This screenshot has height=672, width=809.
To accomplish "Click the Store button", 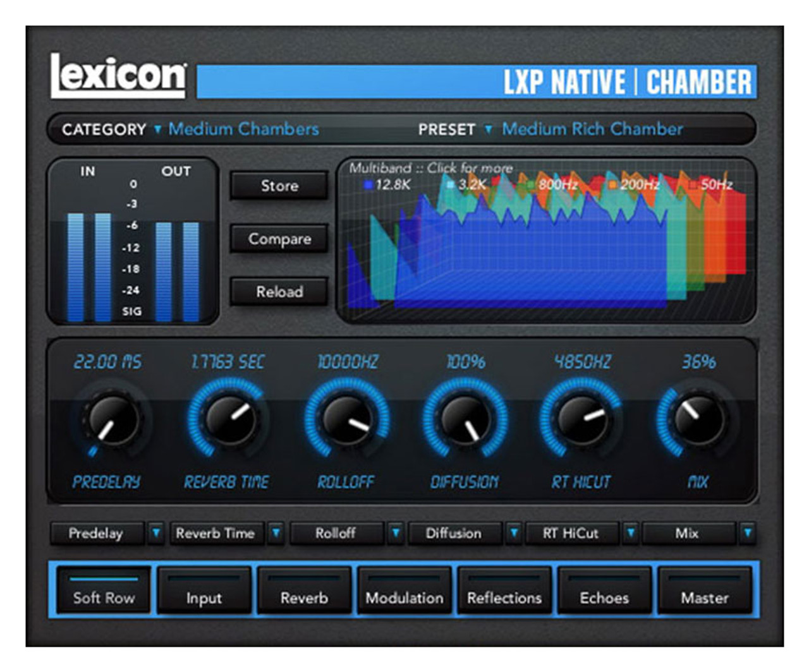I will 279,186.
